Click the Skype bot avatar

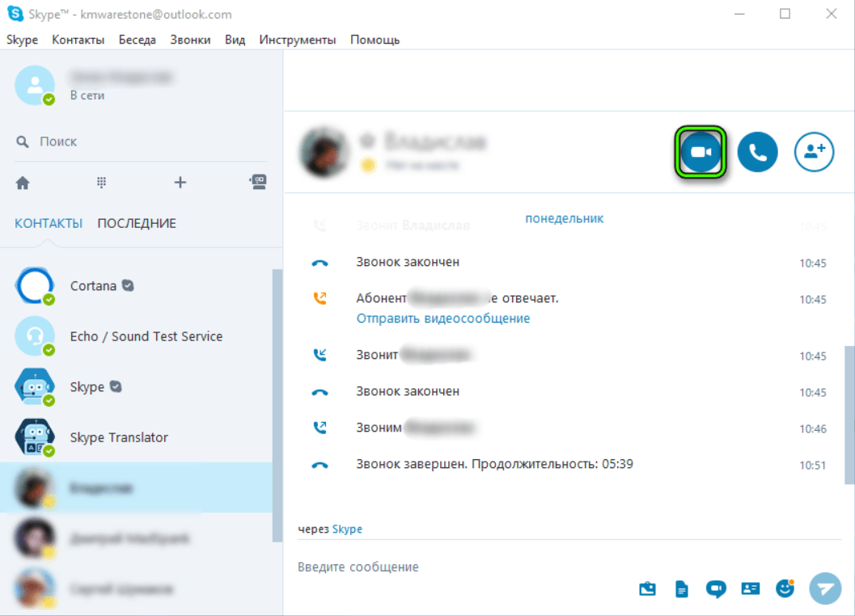tap(35, 386)
